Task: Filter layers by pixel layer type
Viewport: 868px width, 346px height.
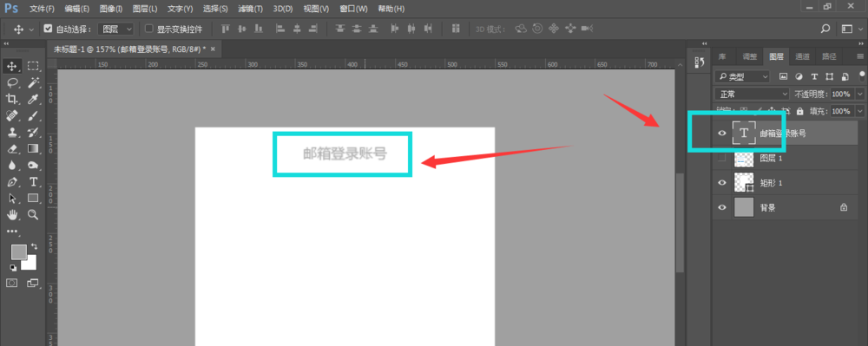Action: tap(783, 76)
